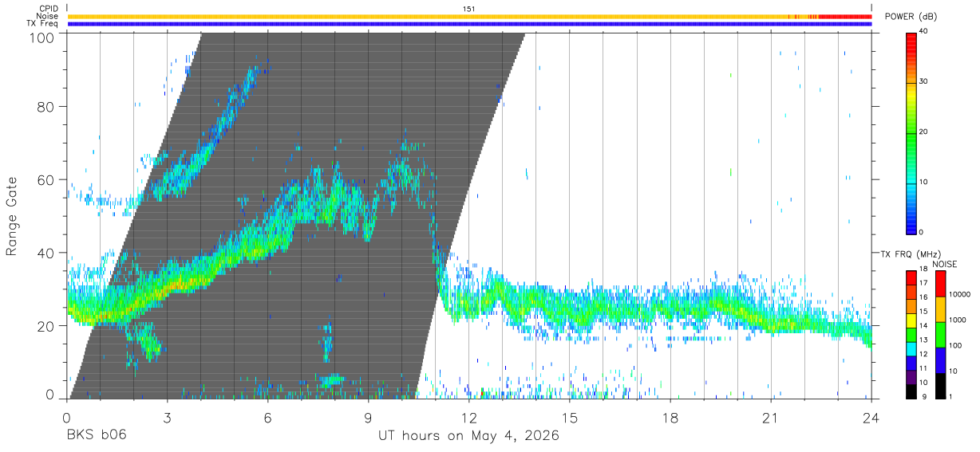Click the TX Freq row label
The width and height of the screenshot is (980, 452).
point(42,23)
